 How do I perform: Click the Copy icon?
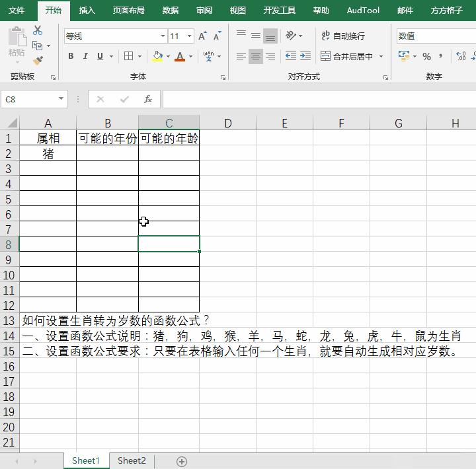[37, 46]
